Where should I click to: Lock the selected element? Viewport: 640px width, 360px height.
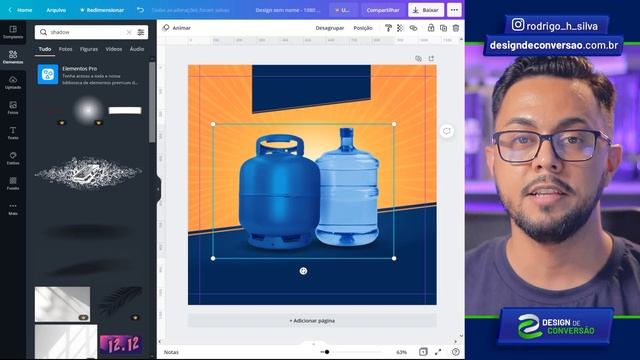click(431, 28)
